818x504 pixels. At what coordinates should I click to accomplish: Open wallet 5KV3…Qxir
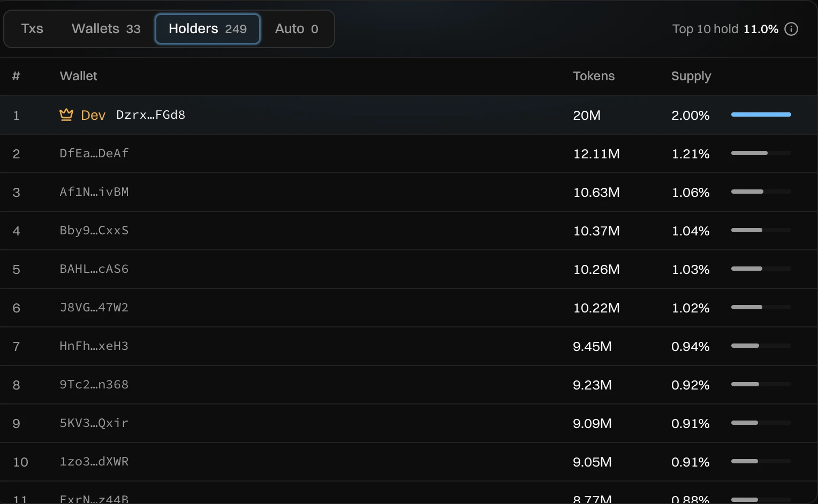(x=94, y=423)
